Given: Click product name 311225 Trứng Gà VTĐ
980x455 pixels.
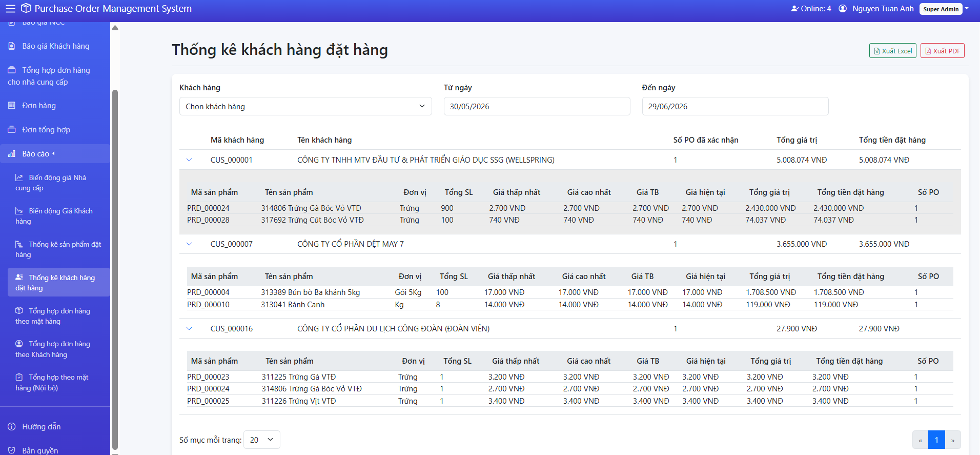Looking at the screenshot, I should (299, 377).
